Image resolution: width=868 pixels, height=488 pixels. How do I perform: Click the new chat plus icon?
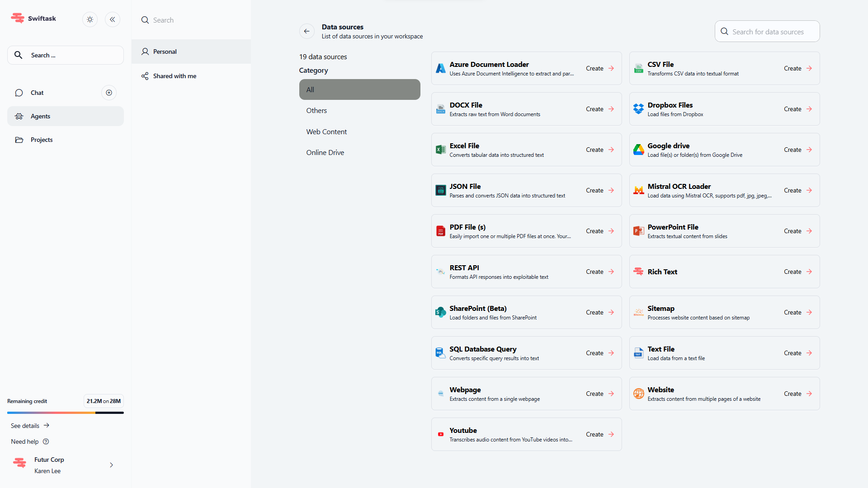[109, 93]
